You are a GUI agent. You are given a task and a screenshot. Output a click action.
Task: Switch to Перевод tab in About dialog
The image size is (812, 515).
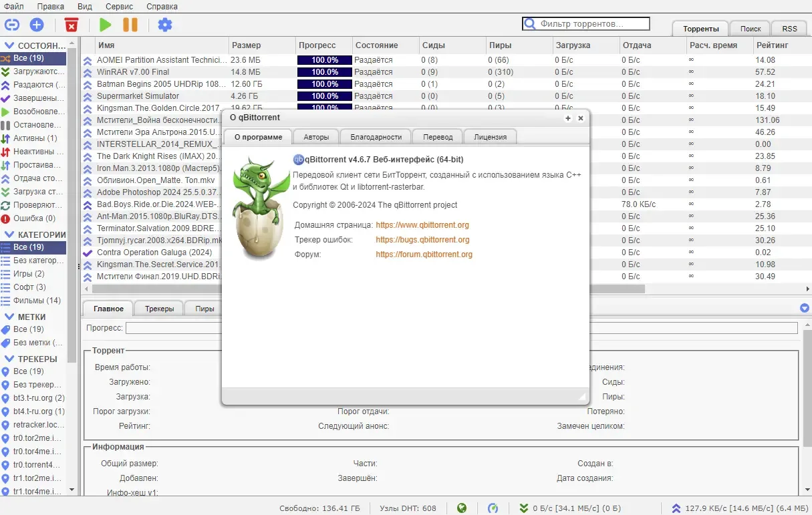438,137
